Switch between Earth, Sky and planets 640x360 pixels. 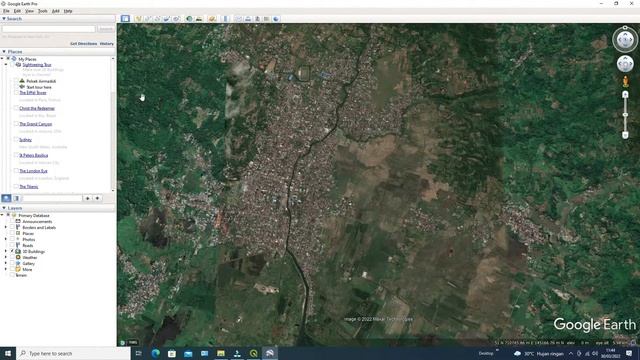pyautogui.click(x=212, y=19)
